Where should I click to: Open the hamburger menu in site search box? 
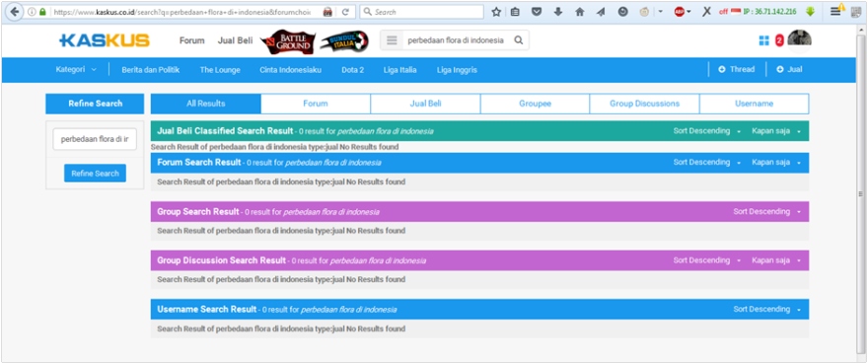click(392, 40)
